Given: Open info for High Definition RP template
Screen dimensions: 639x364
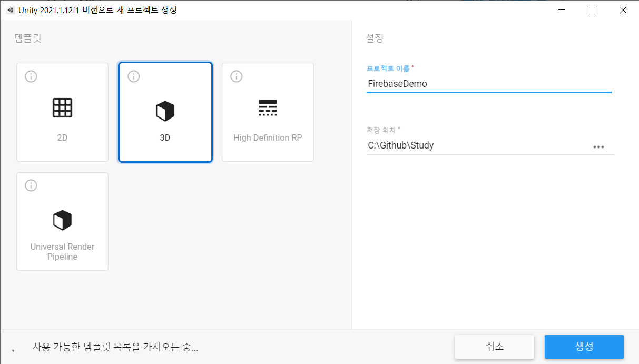Looking at the screenshot, I should [x=237, y=76].
